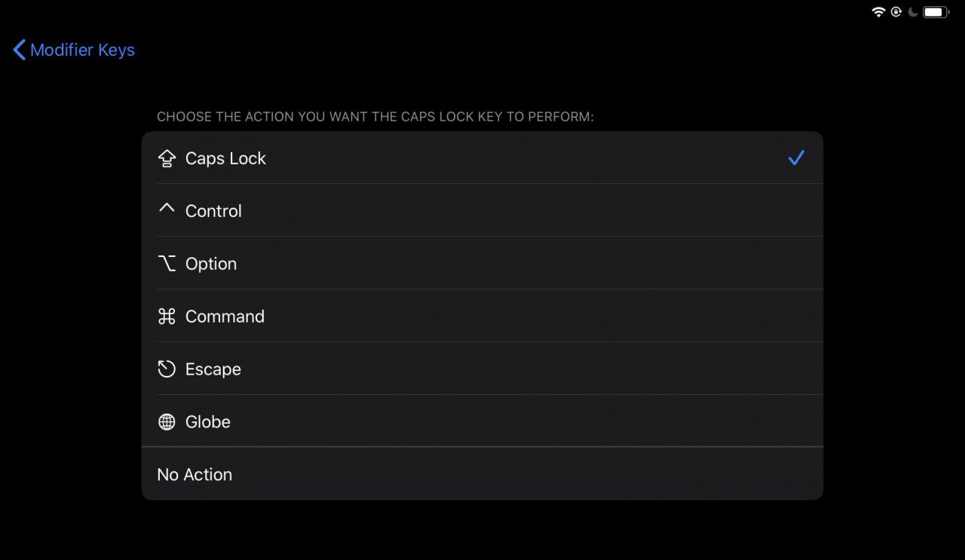Image resolution: width=965 pixels, height=560 pixels.
Task: Select the Caps Lock option row
Action: click(x=482, y=158)
